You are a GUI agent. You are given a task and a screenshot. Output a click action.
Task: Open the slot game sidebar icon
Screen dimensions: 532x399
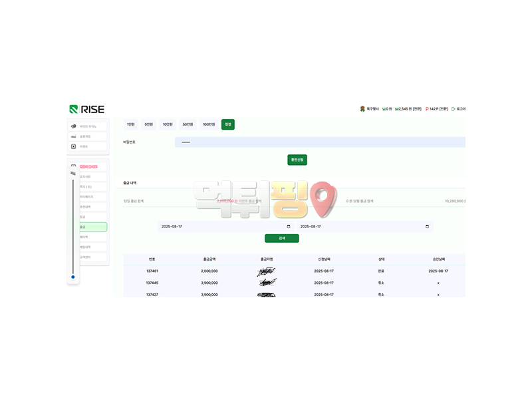(x=73, y=136)
